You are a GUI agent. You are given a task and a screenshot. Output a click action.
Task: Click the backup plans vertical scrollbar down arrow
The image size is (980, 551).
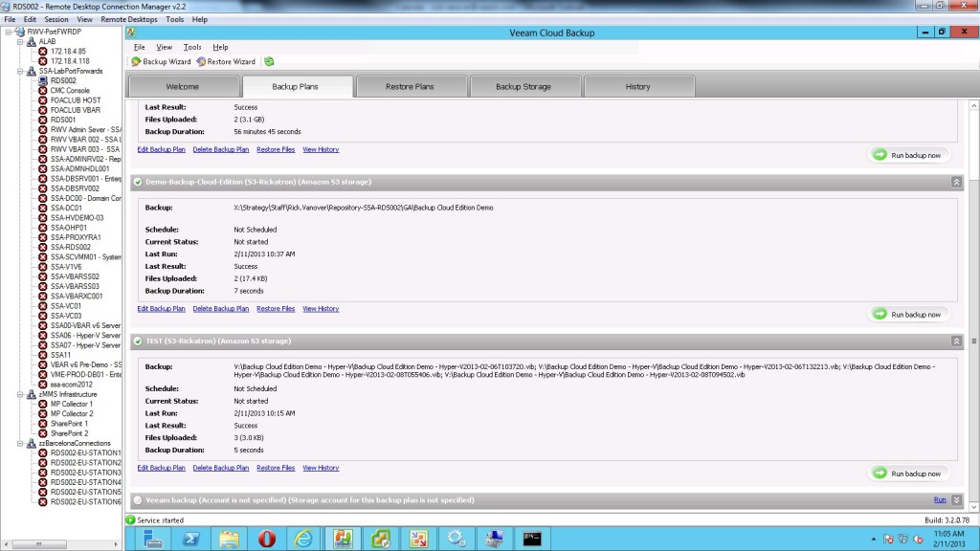click(x=973, y=507)
